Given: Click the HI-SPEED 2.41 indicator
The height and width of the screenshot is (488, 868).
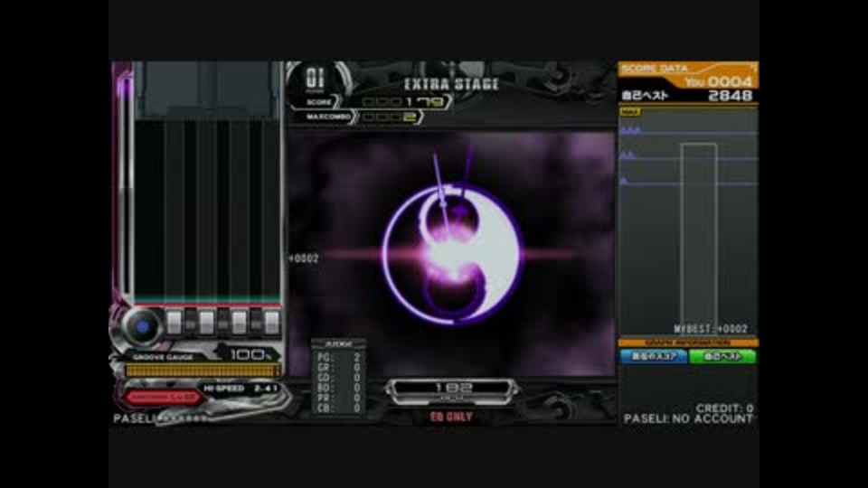Looking at the screenshot, I should [241, 389].
